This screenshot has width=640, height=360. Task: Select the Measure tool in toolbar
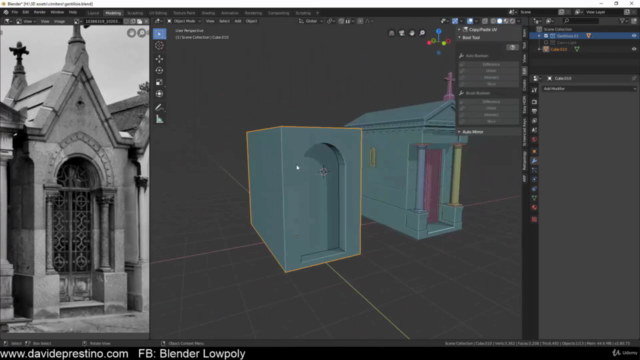(159, 119)
